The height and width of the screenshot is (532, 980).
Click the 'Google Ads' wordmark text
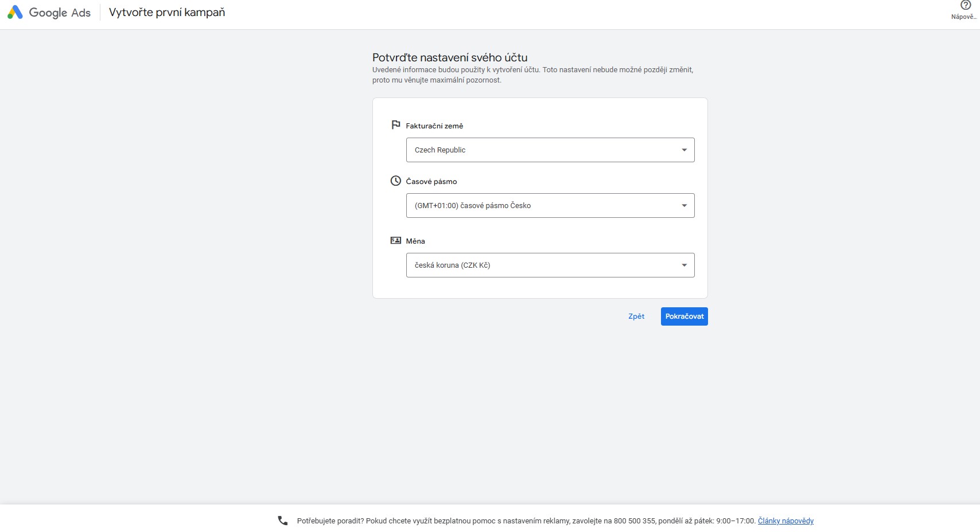click(60, 13)
